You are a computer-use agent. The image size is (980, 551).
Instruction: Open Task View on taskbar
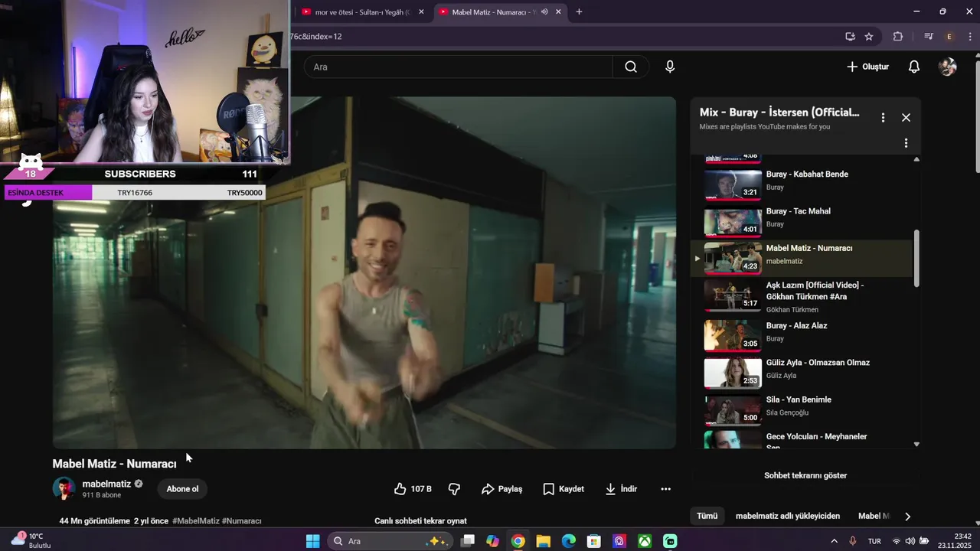467,541
